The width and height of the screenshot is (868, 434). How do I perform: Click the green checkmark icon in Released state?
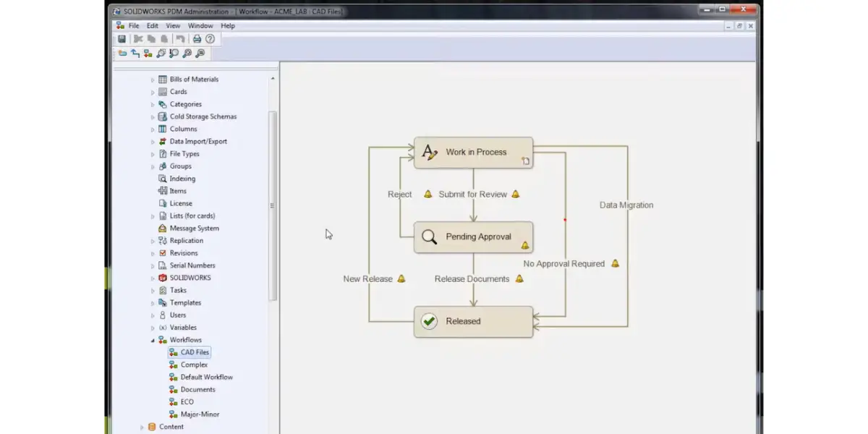pyautogui.click(x=430, y=321)
